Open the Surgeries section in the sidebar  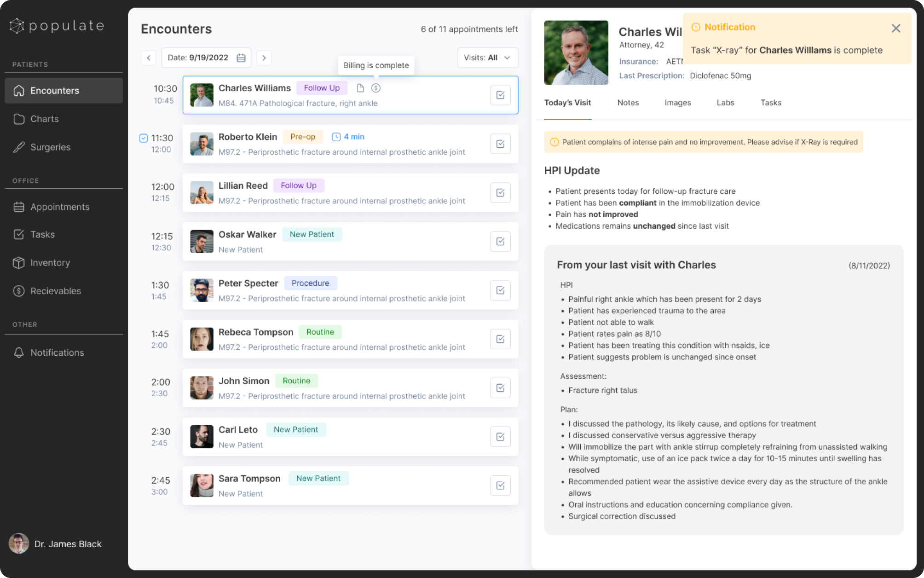(x=50, y=147)
